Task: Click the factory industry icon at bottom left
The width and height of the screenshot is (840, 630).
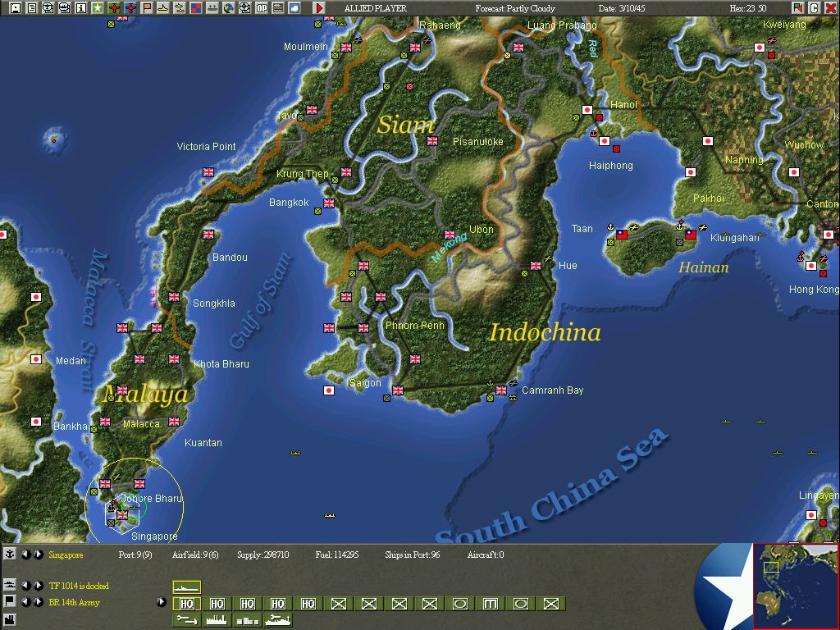Action: click(x=9, y=619)
